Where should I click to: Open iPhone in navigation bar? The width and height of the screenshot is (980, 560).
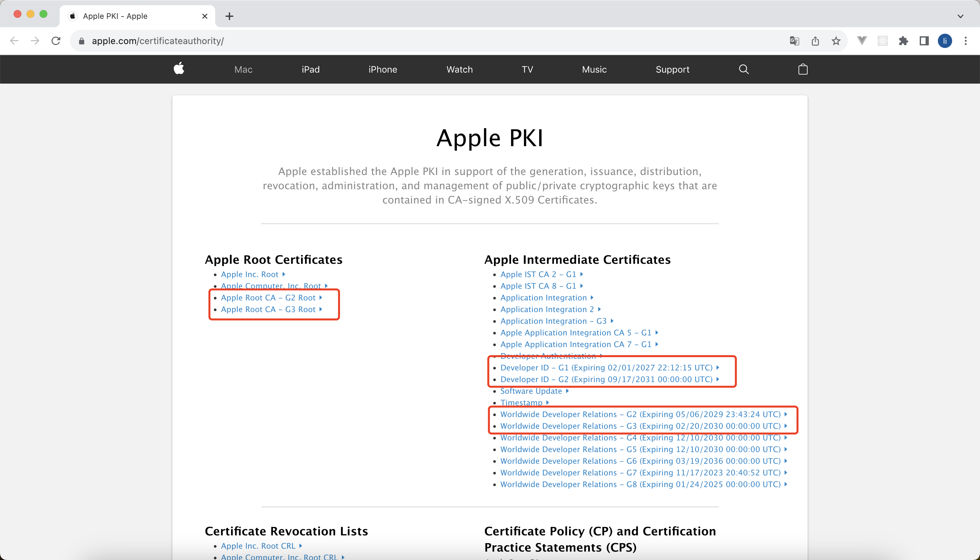pos(383,70)
